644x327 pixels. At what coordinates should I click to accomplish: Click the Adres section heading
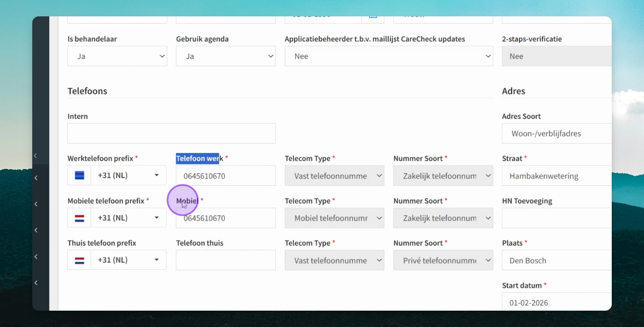click(514, 91)
